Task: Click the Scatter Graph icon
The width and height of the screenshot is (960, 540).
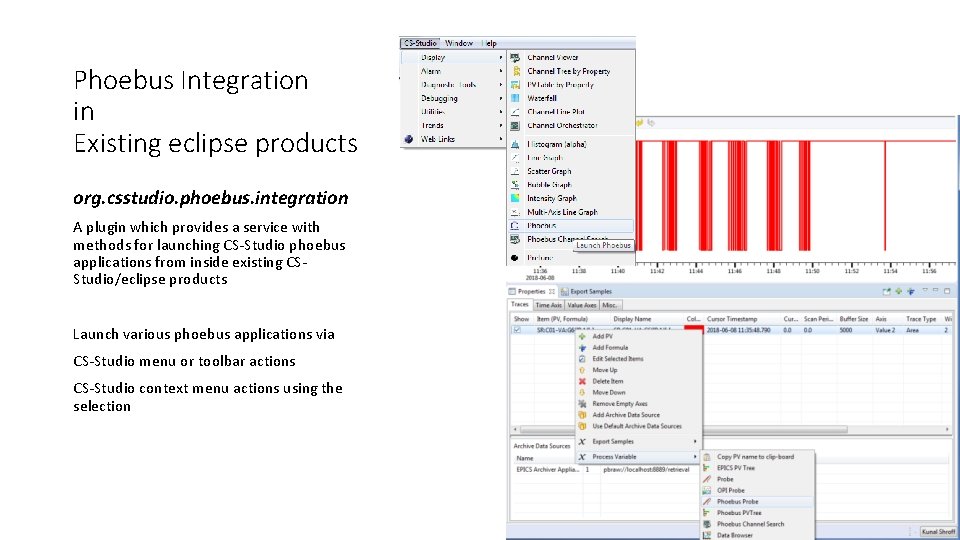Action: tap(515, 171)
